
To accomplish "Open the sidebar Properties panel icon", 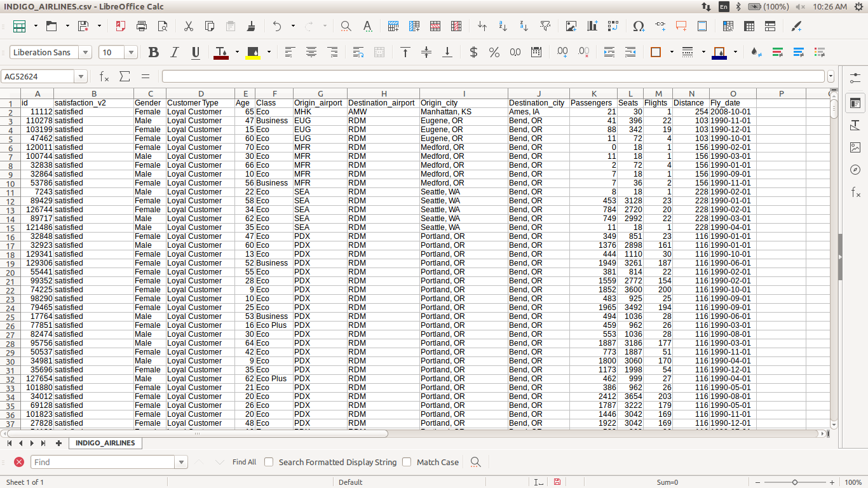I will point(855,102).
